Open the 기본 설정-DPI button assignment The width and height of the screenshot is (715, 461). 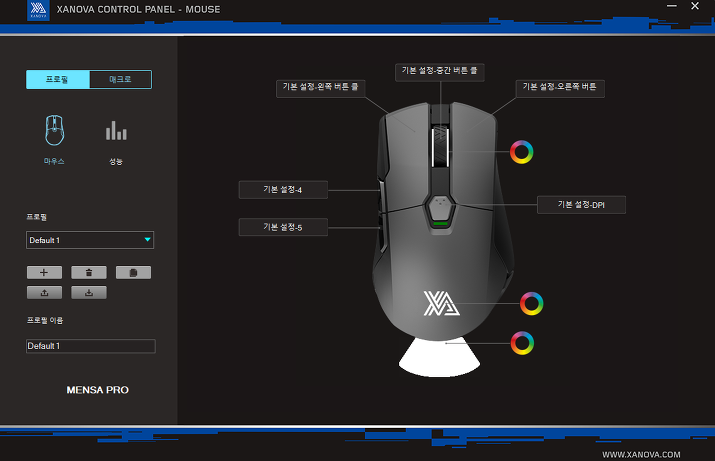(581, 205)
